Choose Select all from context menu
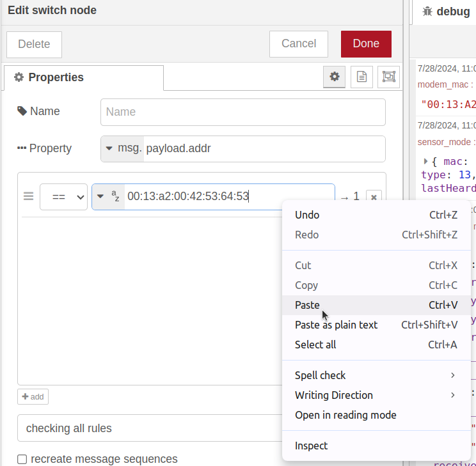Viewport: 476px width, 466px height. [x=376, y=345]
